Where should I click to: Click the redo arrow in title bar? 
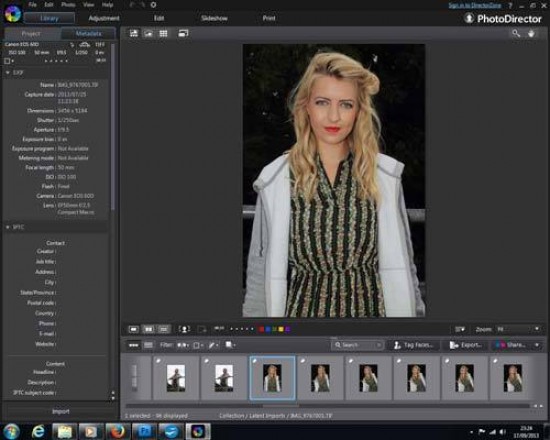tap(142, 5)
